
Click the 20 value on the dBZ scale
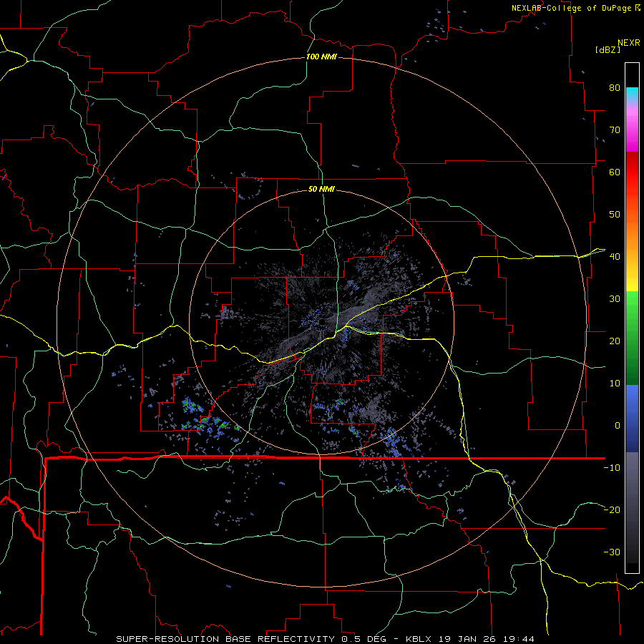pyautogui.click(x=615, y=341)
